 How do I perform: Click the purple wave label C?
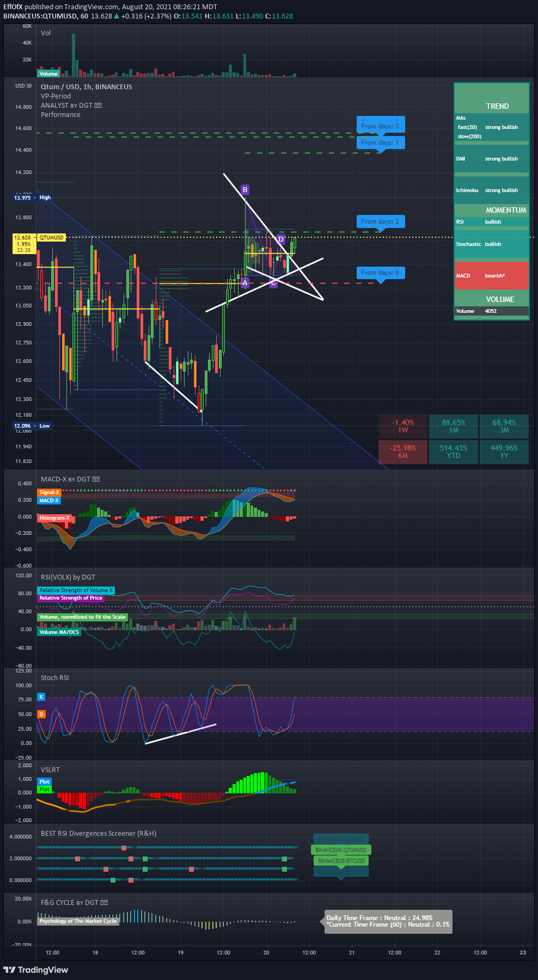273,283
